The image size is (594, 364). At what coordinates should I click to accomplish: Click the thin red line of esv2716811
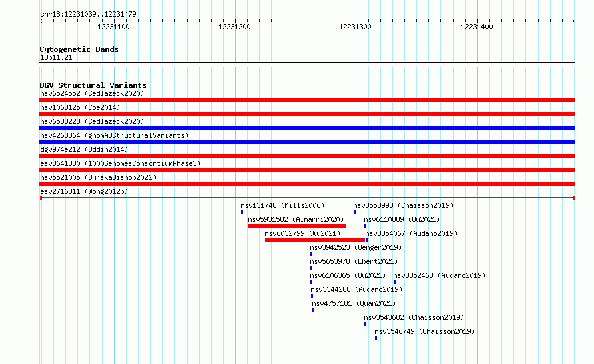307,198
